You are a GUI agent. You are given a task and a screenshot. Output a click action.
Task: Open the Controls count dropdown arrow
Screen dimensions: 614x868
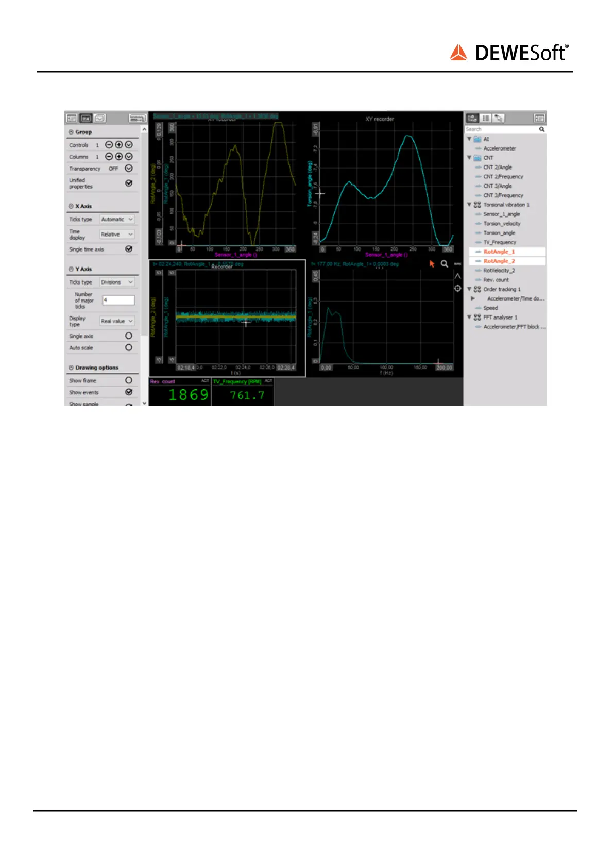(x=129, y=145)
